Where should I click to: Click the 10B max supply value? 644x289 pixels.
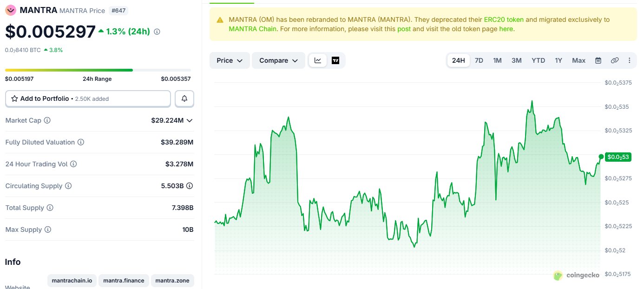tap(188, 230)
